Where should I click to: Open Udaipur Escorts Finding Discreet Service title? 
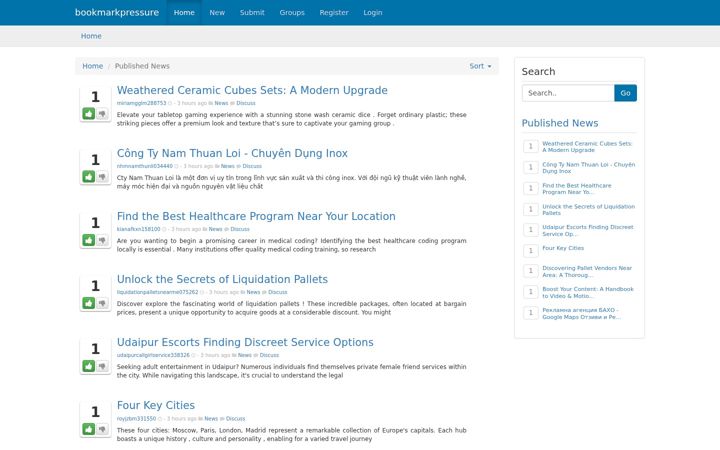(245, 342)
